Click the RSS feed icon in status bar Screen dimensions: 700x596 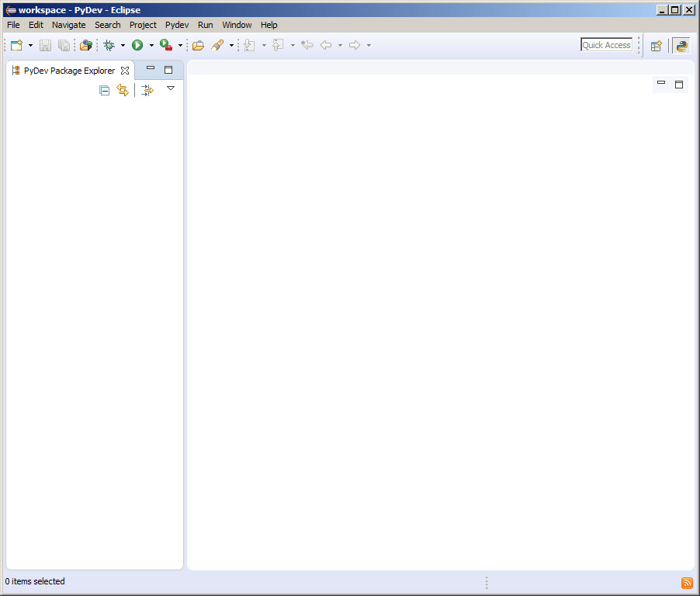click(687, 583)
